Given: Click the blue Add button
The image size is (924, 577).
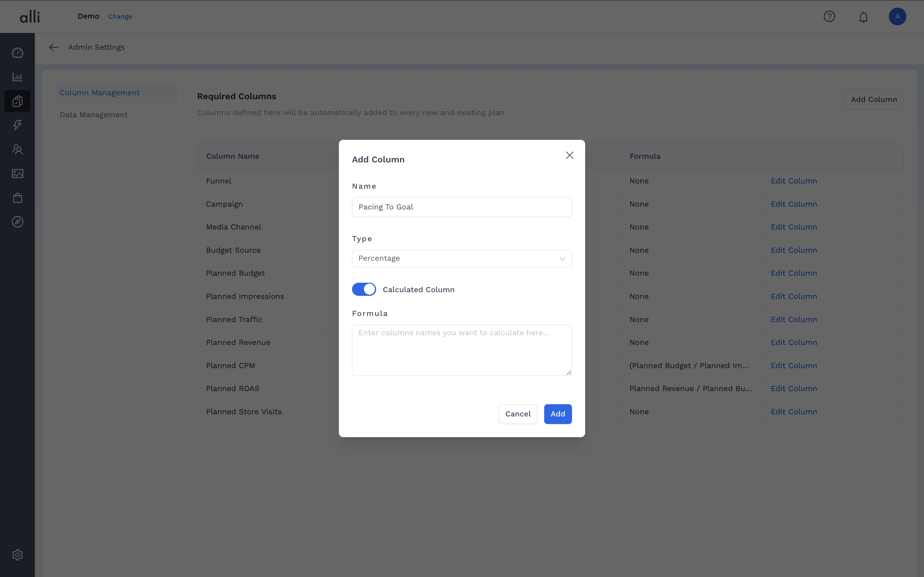Looking at the screenshot, I should tap(557, 414).
